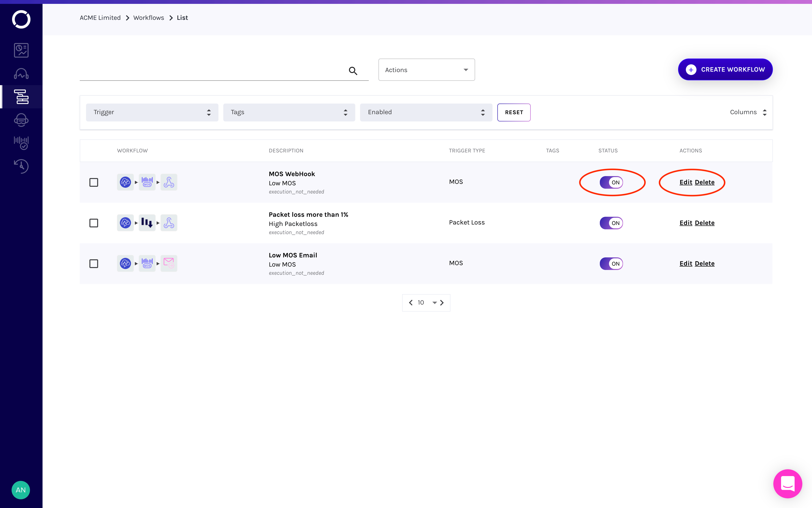This screenshot has width=812, height=508.
Task: Click the first step icon of Packet loss workflow
Action: click(x=125, y=223)
